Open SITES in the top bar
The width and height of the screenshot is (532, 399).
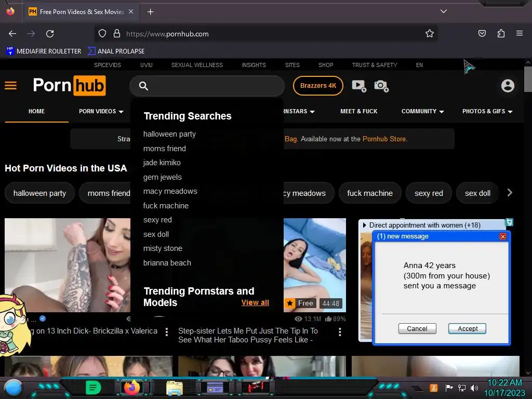pos(292,65)
